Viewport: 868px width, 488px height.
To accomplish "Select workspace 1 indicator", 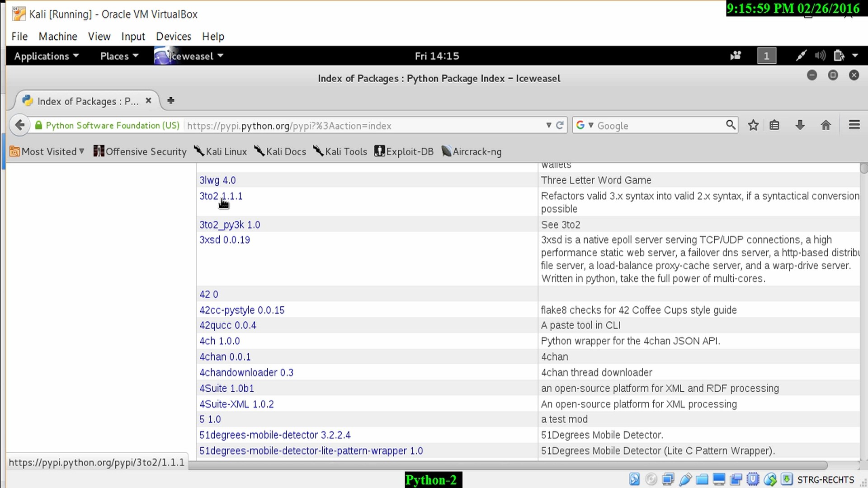I will pos(767,56).
